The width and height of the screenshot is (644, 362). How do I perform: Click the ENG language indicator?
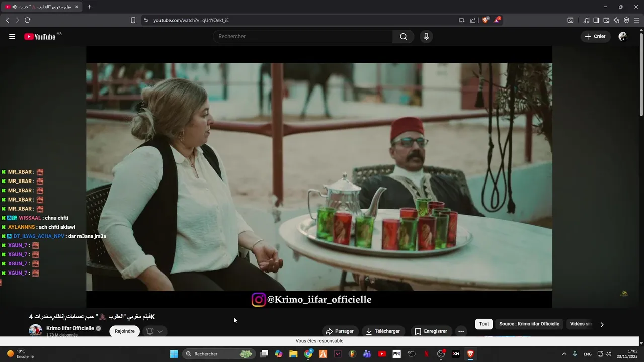[587, 354]
